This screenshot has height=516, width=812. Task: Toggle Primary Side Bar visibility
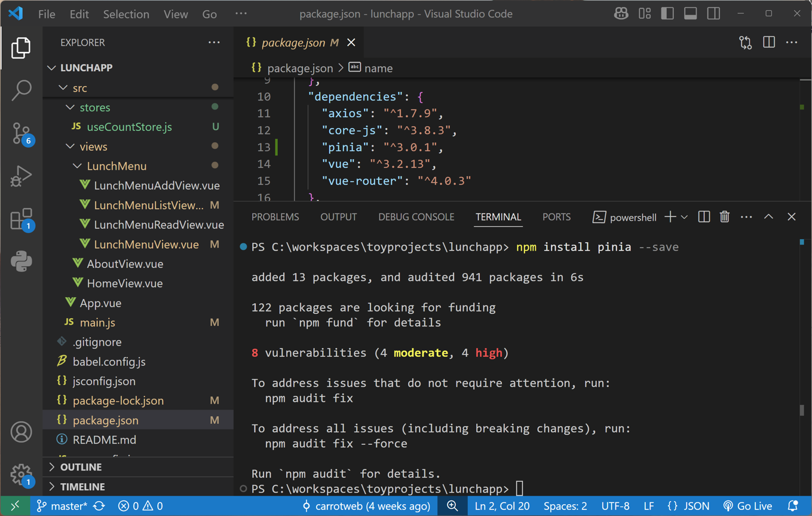[667, 14]
